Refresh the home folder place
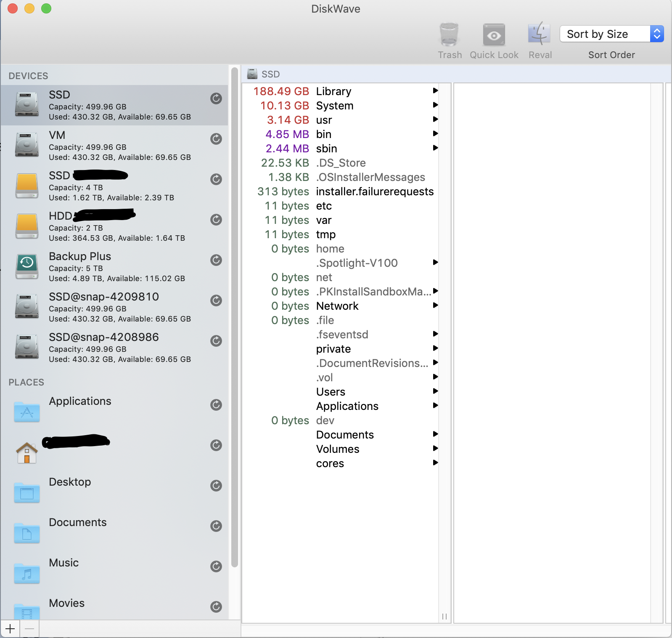The image size is (672, 638). coord(216,445)
